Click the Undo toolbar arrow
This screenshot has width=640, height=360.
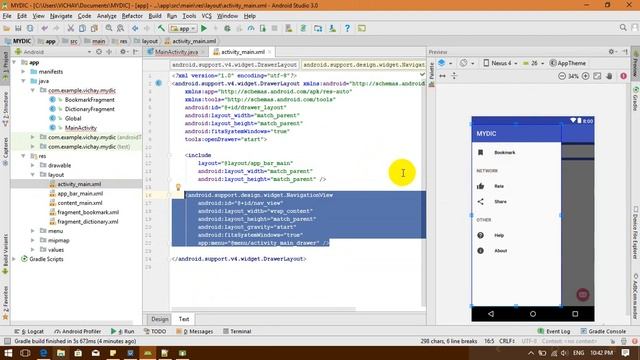(x=44, y=28)
